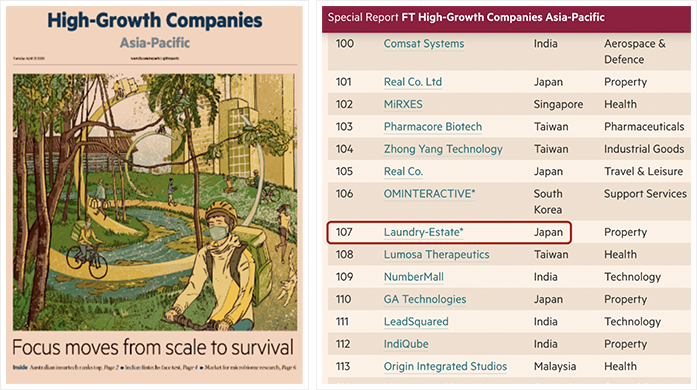Click the High-Growth Companies cover illustration
Image resolution: width=697 pixels, height=390 pixels.
[x=155, y=202]
